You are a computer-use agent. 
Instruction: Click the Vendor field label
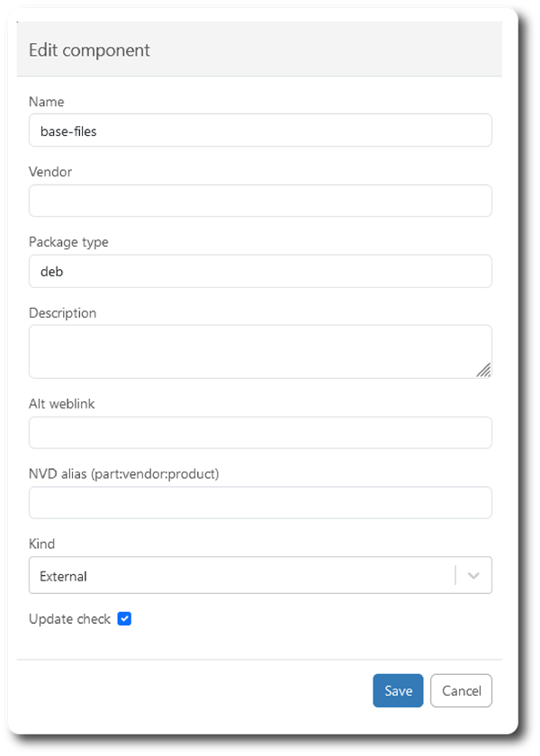(50, 172)
